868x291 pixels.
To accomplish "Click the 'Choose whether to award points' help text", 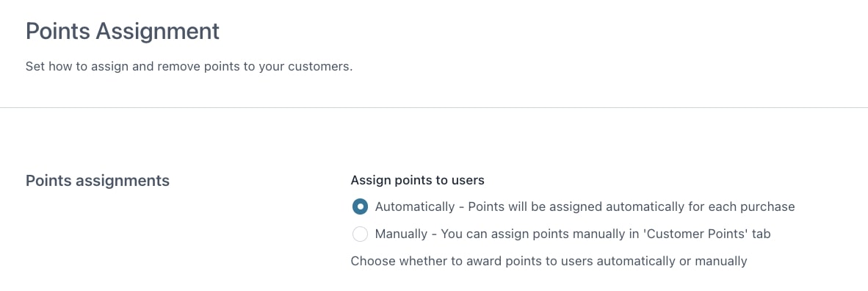I will pyautogui.click(x=549, y=261).
